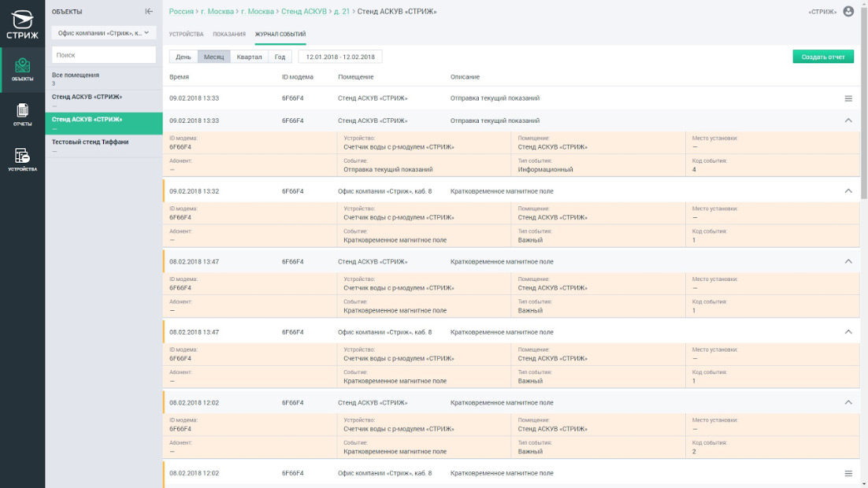The image size is (868, 488).
Task: Select the unhighlighted Стенд АСКУВ «СТРИЖ» list item
Action: (103, 101)
